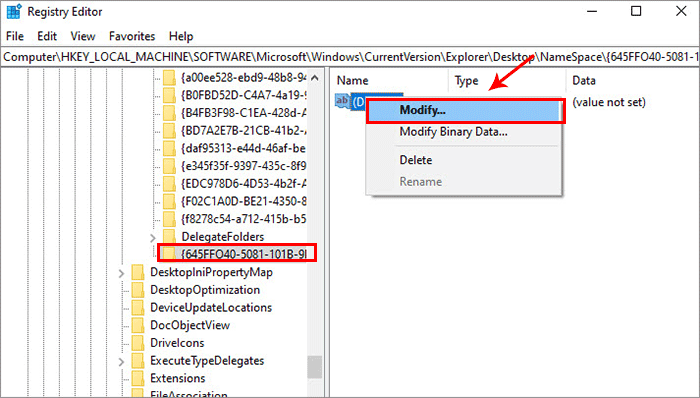
Task: Choose Modify Binary Data... in context menu
Action: 453,132
